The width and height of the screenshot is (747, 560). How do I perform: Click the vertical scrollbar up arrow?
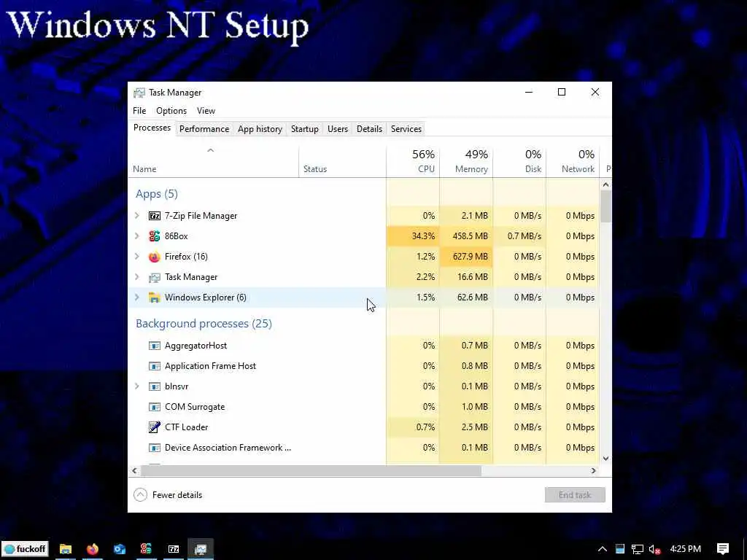(606, 184)
